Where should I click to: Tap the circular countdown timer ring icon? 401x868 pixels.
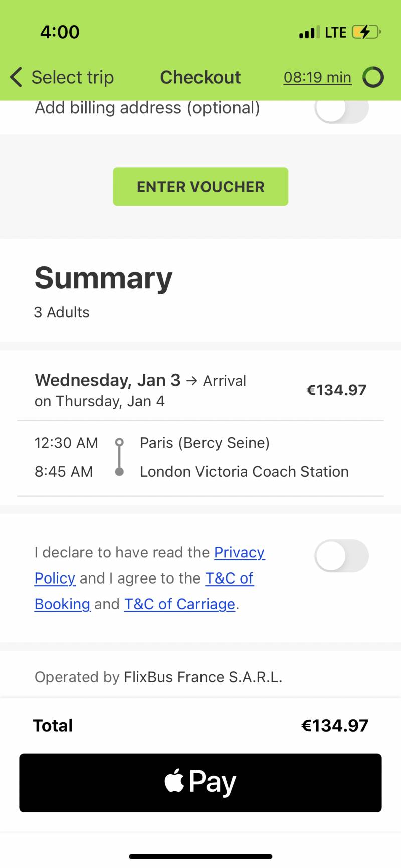click(373, 77)
